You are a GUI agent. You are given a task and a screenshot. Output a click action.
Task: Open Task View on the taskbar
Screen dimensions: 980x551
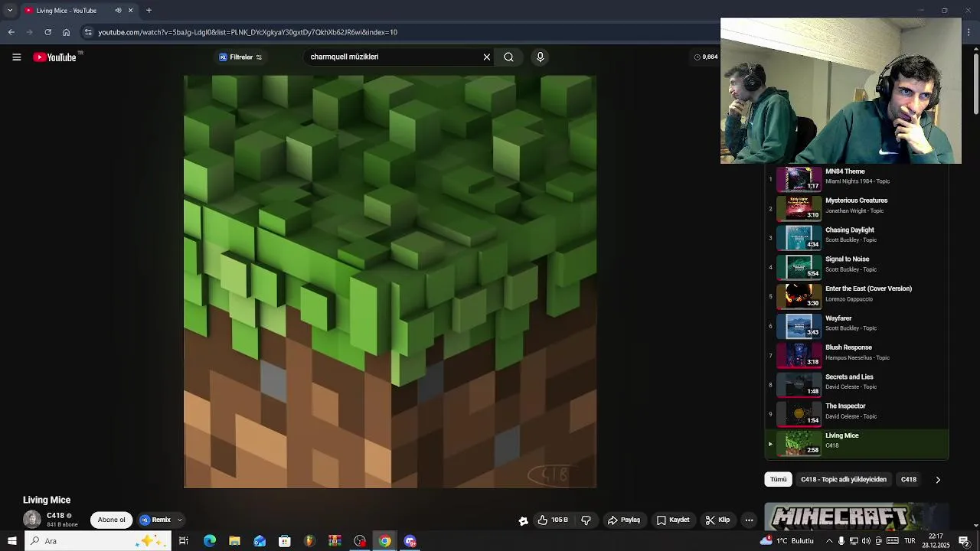pyautogui.click(x=184, y=541)
